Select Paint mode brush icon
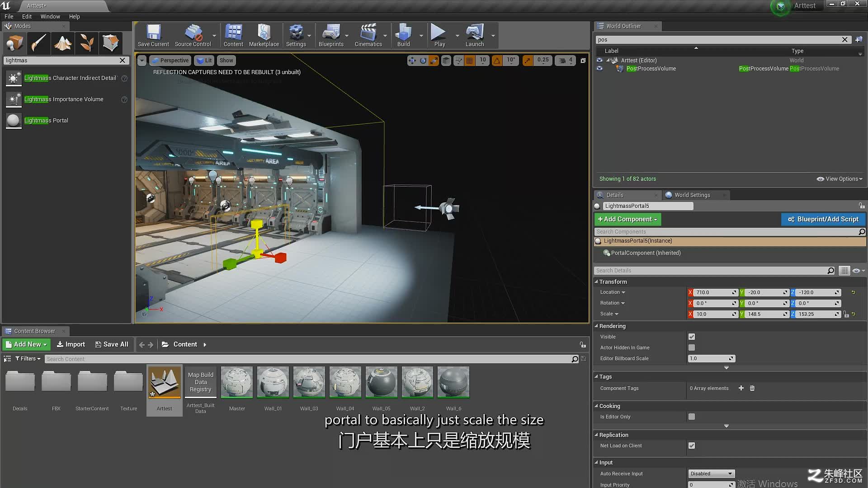The height and width of the screenshot is (488, 868). point(38,43)
